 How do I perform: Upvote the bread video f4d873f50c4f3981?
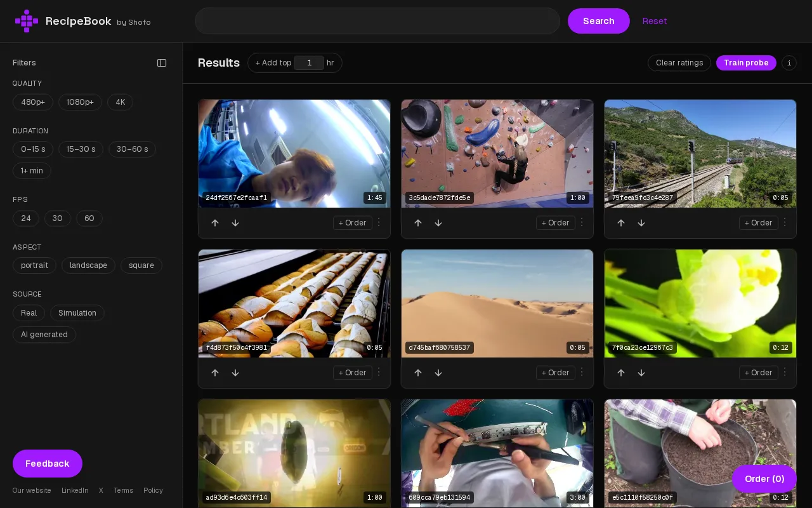tap(215, 373)
